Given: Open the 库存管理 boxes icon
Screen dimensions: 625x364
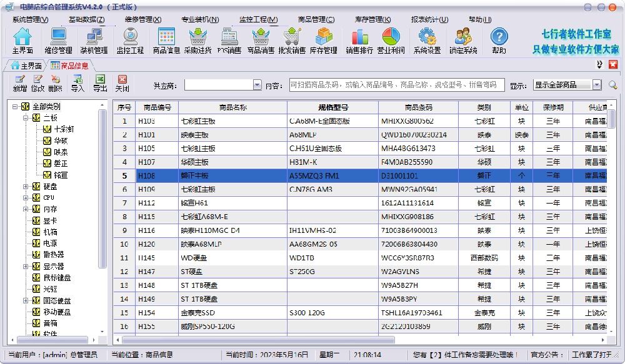Looking at the screenshot, I should pyautogui.click(x=323, y=41).
